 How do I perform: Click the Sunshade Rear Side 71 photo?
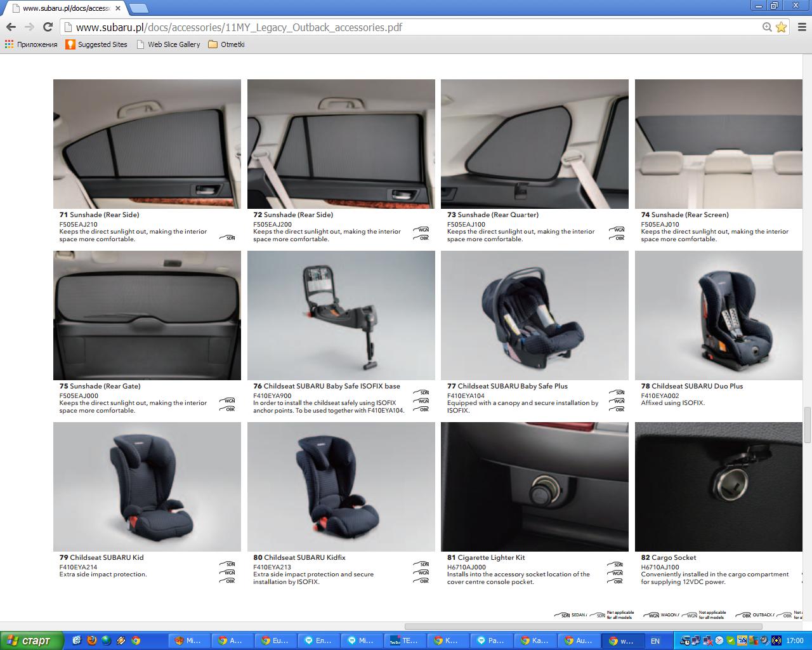coord(147,144)
